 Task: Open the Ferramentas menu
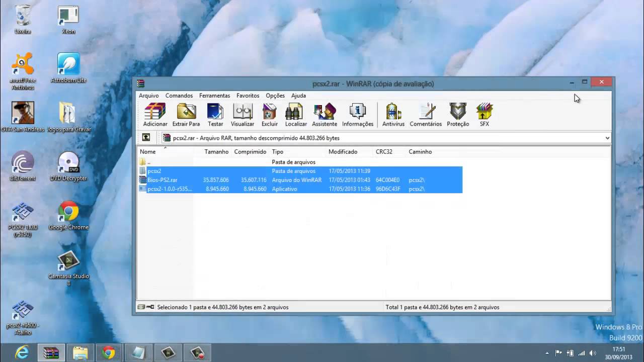[214, 96]
